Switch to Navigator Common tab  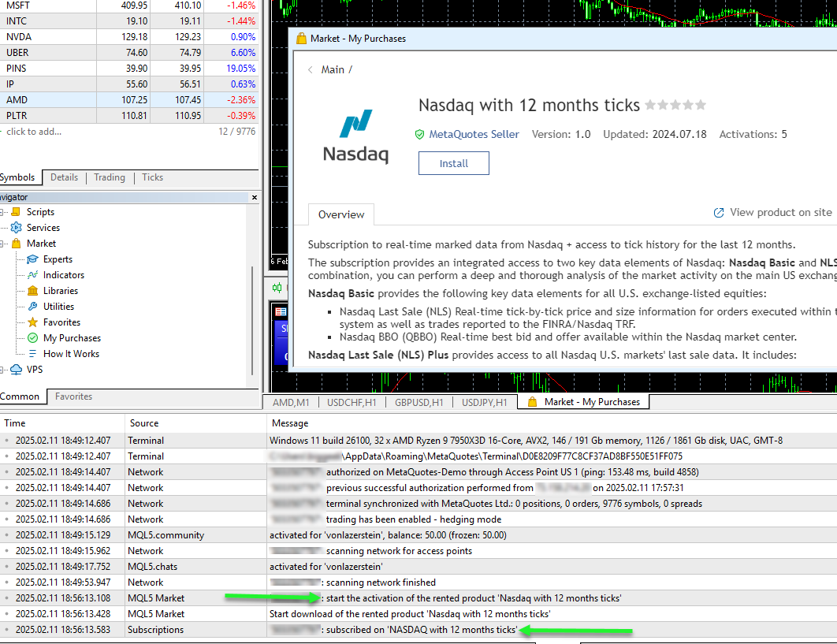(x=20, y=396)
